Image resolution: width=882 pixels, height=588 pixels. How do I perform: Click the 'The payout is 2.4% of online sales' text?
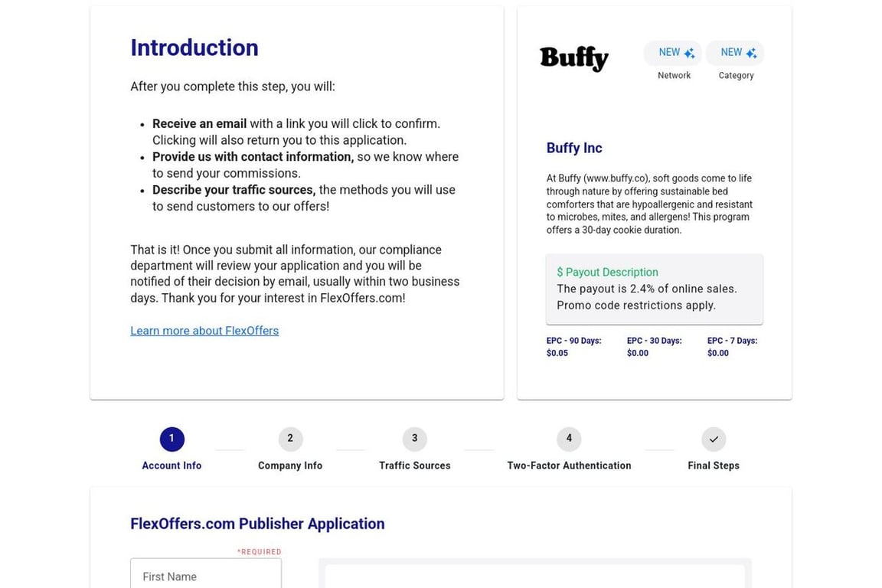(646, 289)
